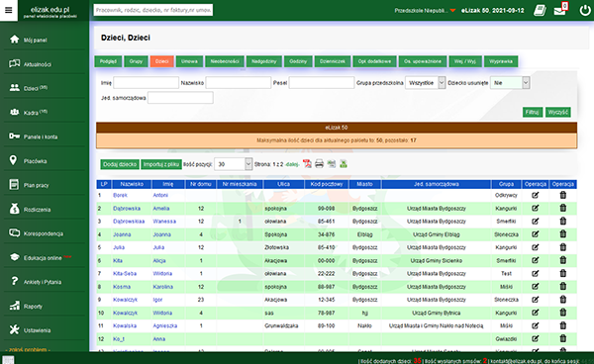Open the handbook icon in the header
594x364 pixels.
540,10
